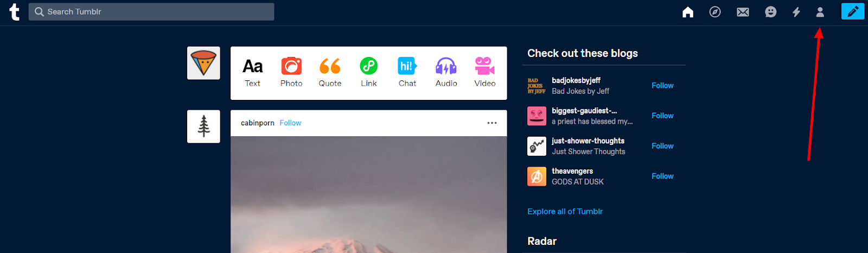Create a Video post

click(485, 73)
